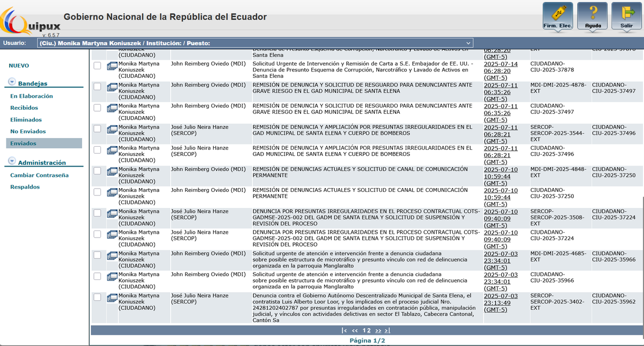Click date link 2025-07-14 06:28:20 in the Solicitud Urgente row
Screen dimensions: 644x346
click(x=501, y=71)
